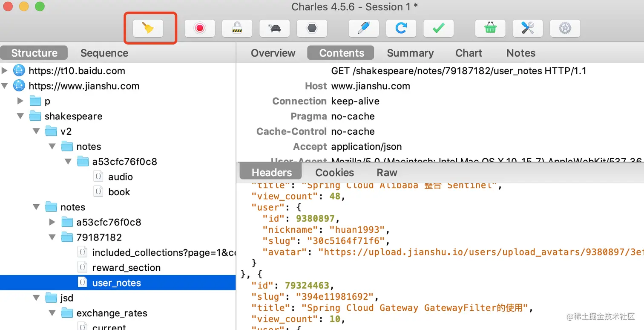The height and width of the screenshot is (330, 644).
Task: Select the reward_section request
Action: point(118,267)
